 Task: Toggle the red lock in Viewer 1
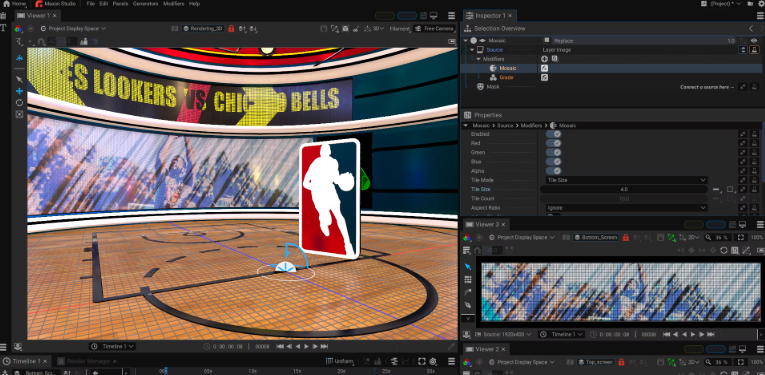tap(231, 29)
